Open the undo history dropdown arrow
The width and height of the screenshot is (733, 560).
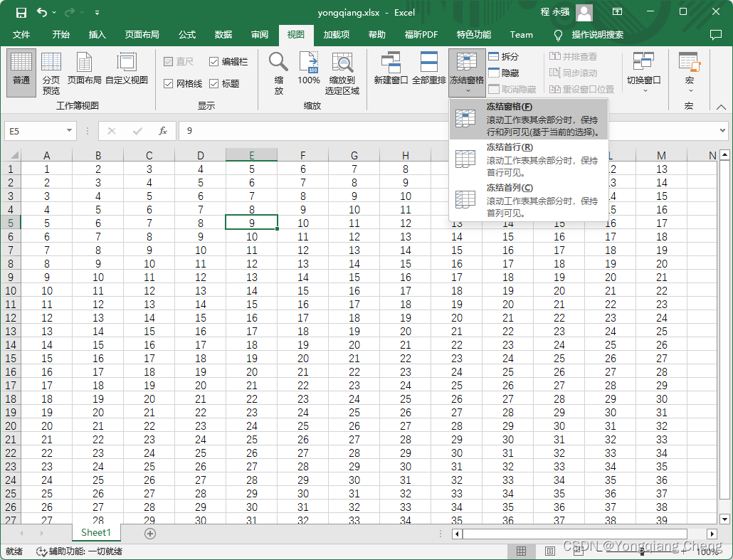(54, 13)
